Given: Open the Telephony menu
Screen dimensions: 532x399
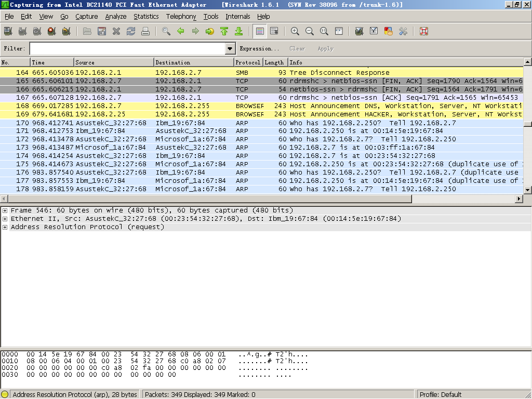Looking at the screenshot, I should click(x=181, y=16).
